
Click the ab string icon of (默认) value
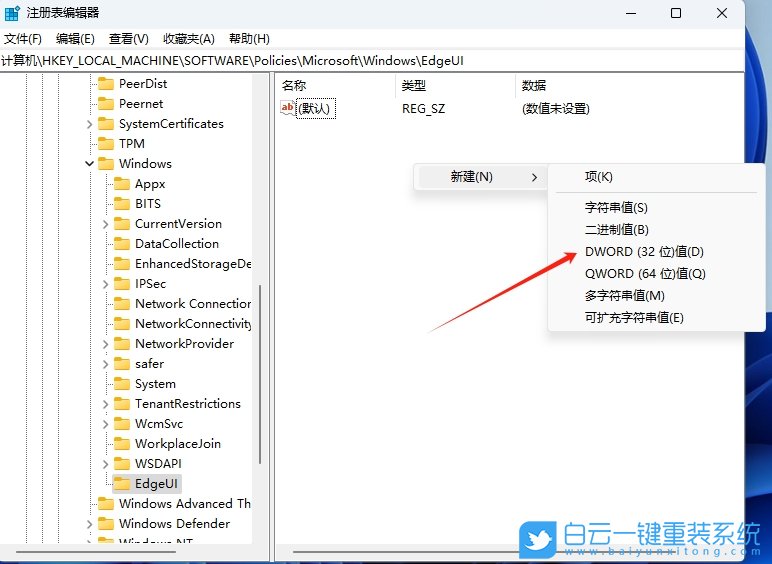tap(288, 108)
